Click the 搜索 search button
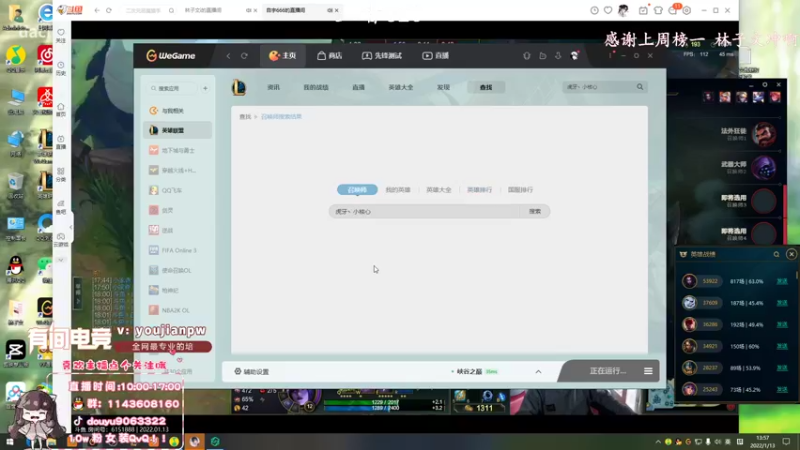This screenshot has height=450, width=800. pyautogui.click(x=535, y=211)
